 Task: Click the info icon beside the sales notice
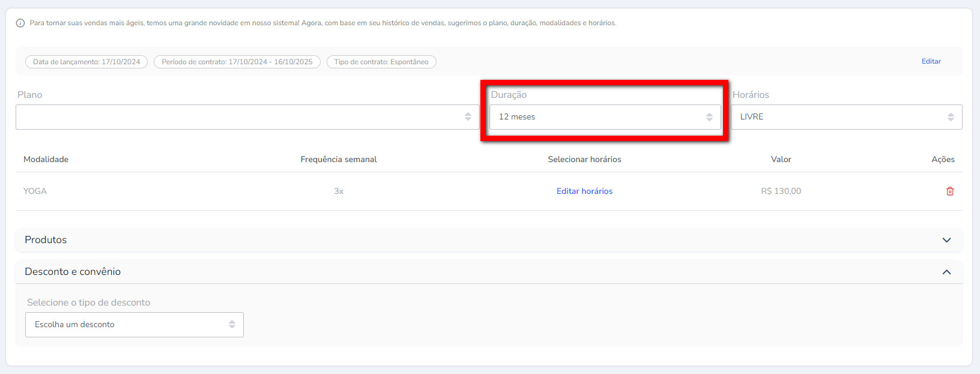[20, 23]
